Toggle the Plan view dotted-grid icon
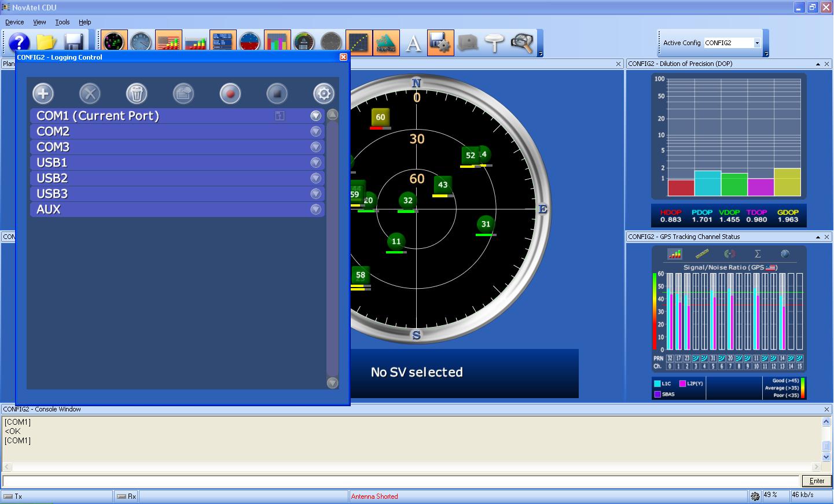This screenshot has height=504, width=834. 359,43
